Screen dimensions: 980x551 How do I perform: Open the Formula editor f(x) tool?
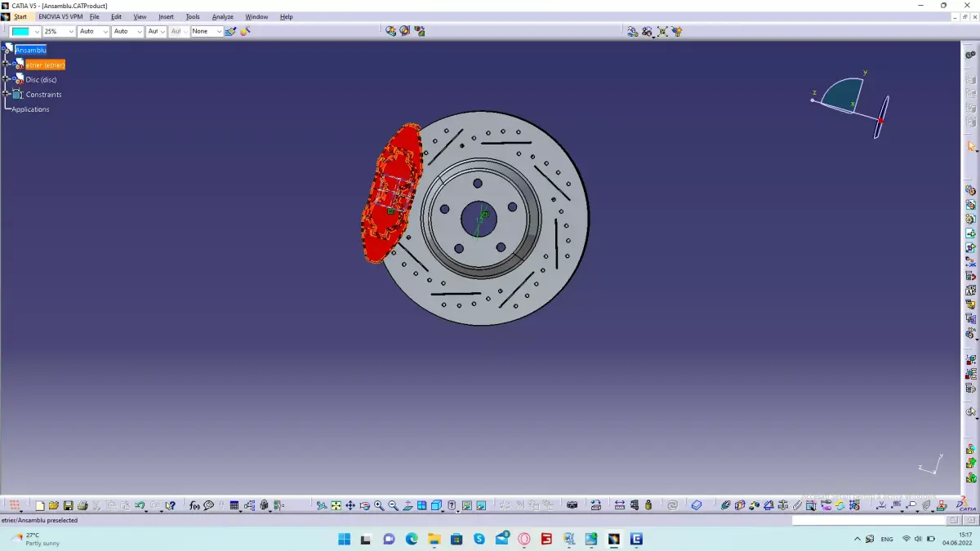click(x=194, y=504)
